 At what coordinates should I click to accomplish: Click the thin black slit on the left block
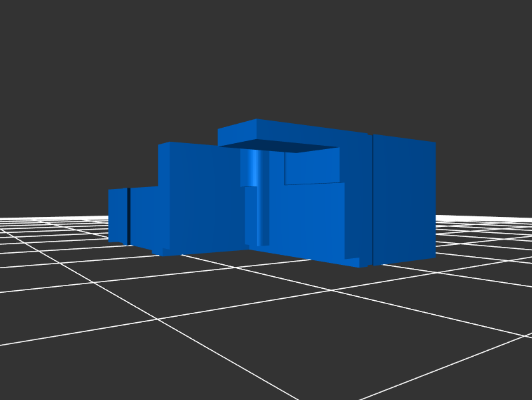click(128, 216)
